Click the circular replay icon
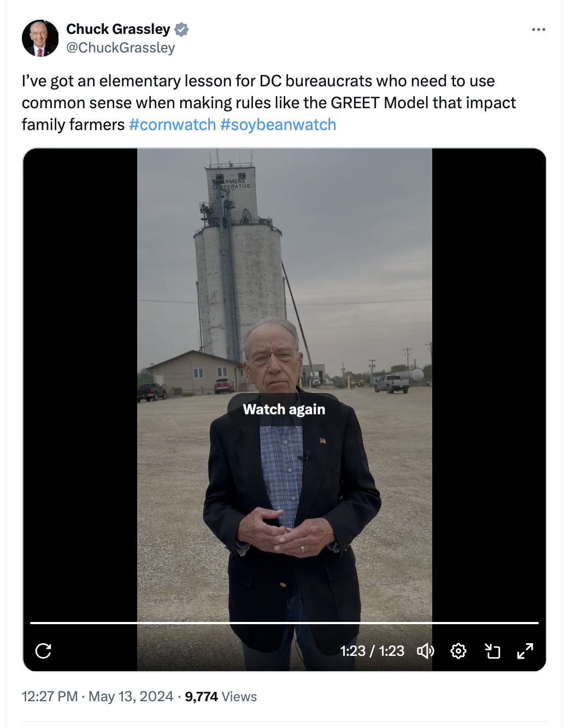565x728 pixels. pyautogui.click(x=43, y=651)
